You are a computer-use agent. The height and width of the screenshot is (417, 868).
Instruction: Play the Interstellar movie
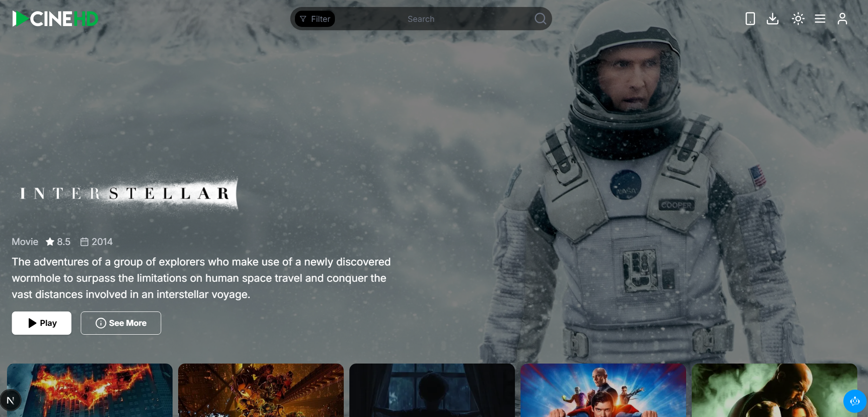41,323
